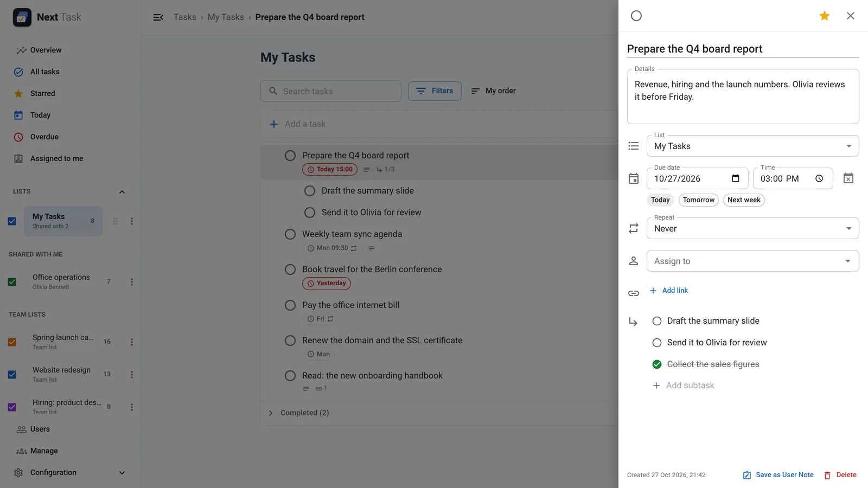Viewport: 868px width, 488px height.
Task: Close the task details panel
Action: pos(851,16)
